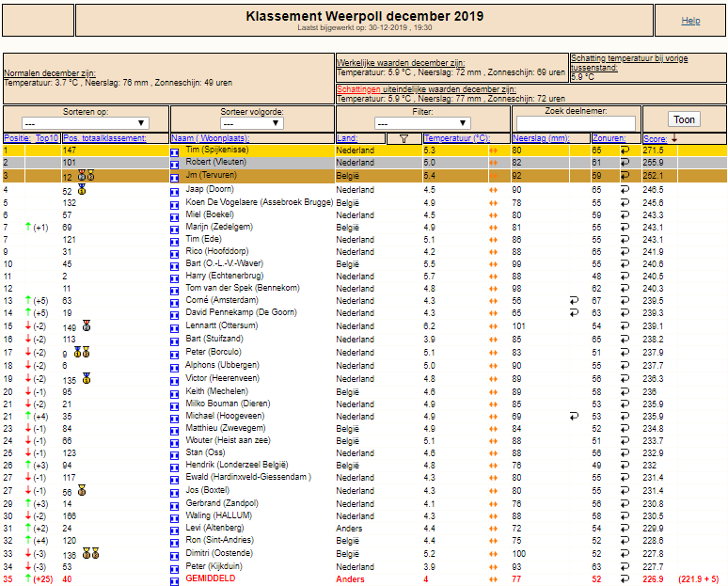
Task: Click the Toon button
Action: [x=684, y=119]
